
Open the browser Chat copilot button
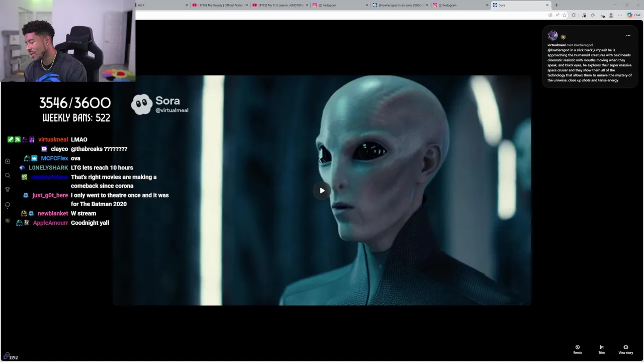pos(634,15)
